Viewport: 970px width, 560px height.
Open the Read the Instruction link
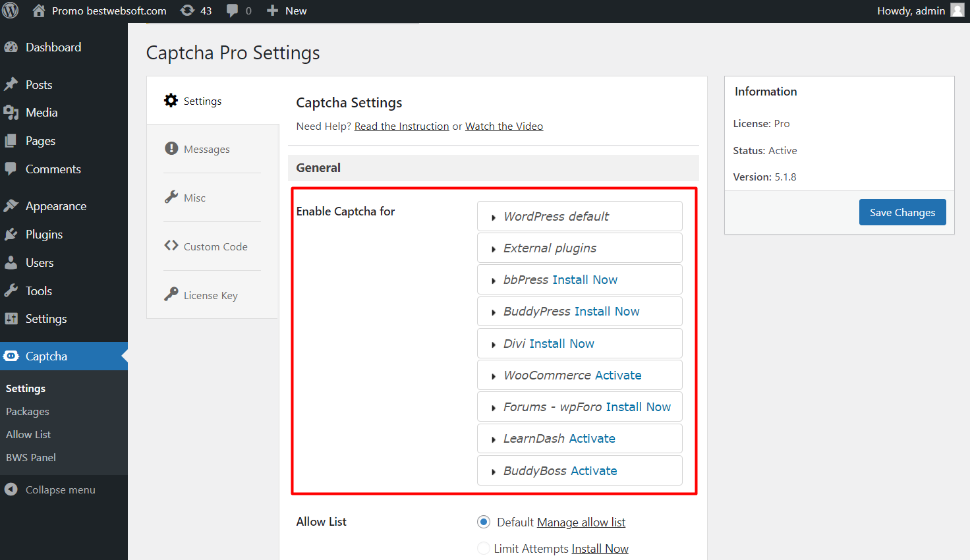[x=401, y=126]
